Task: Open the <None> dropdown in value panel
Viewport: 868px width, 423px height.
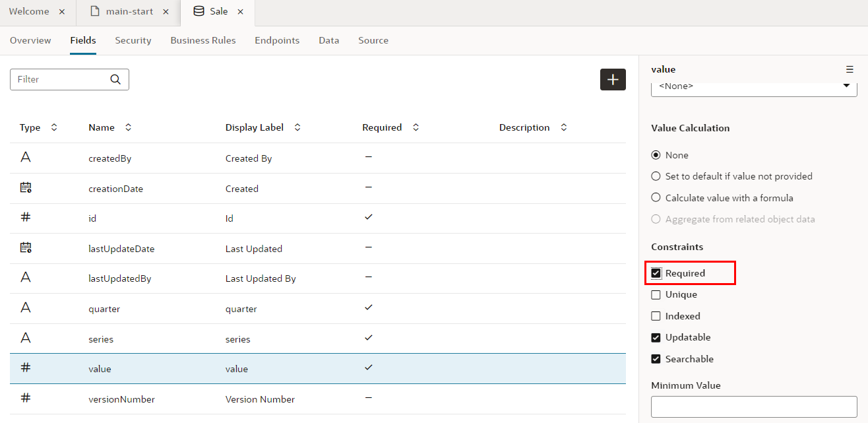Action: pos(754,86)
